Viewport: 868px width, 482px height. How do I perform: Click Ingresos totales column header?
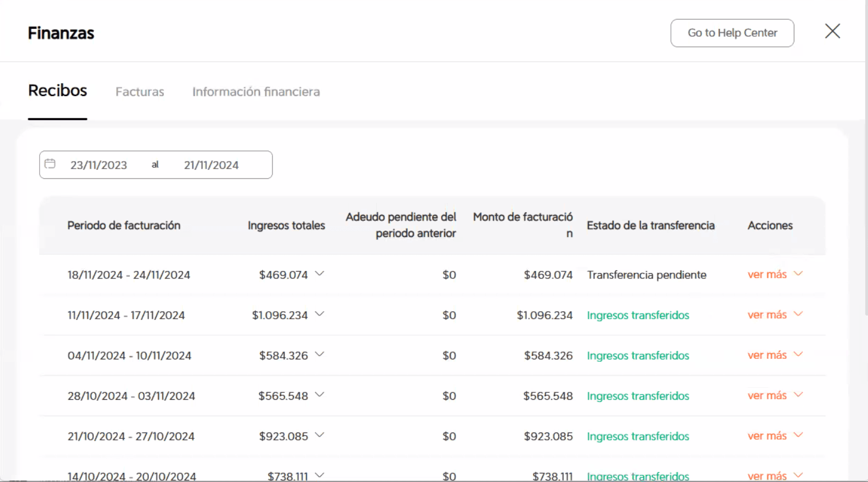point(286,225)
